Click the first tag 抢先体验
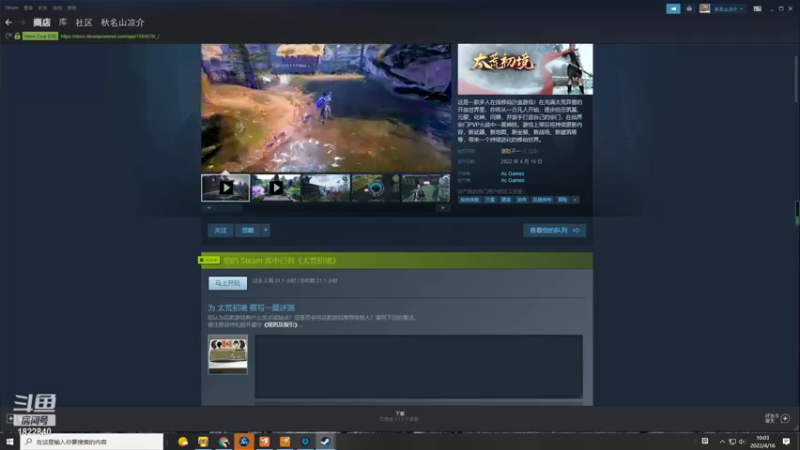The height and width of the screenshot is (450, 800). (469, 200)
